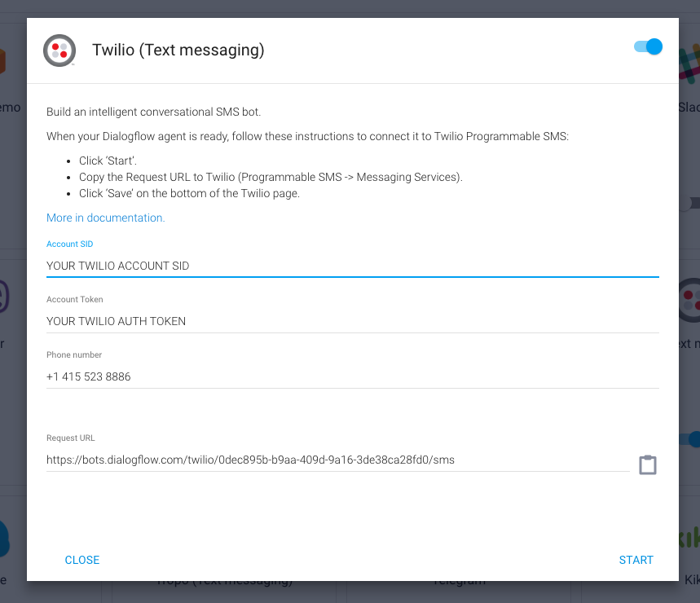Click the 'Copy the Request URL to Twilio' bullet
This screenshot has width=700, height=603.
coord(271,177)
